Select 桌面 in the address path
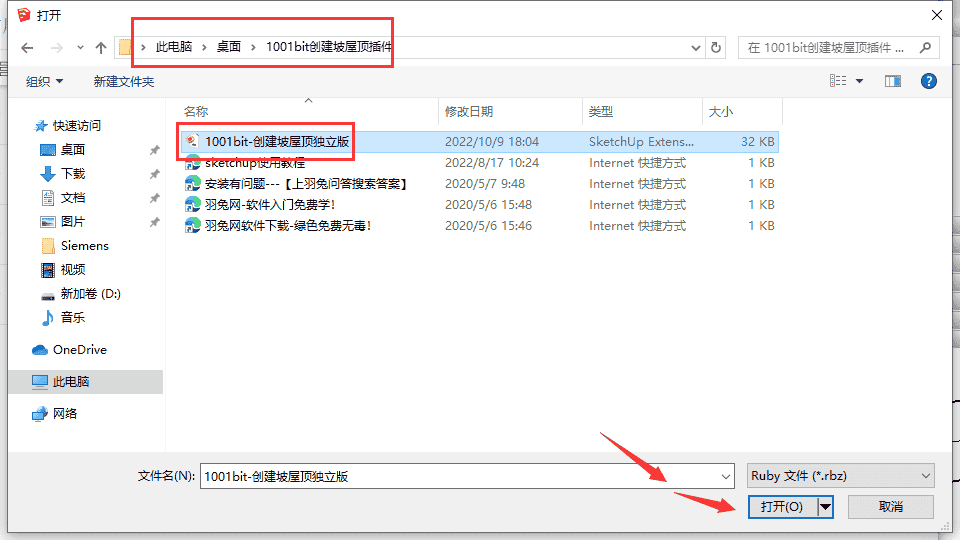 229,47
